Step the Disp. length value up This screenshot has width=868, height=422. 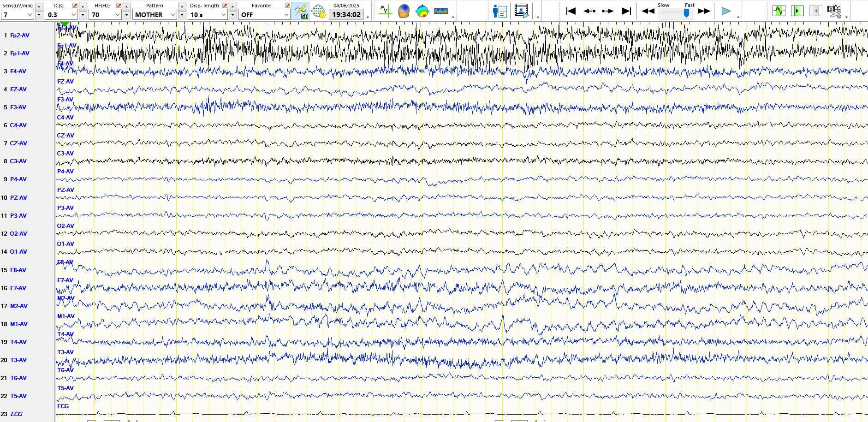click(x=232, y=6)
